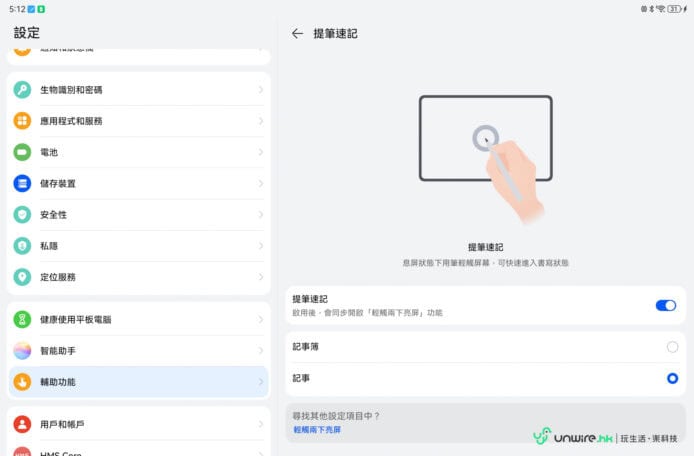Tap the blue 儲存裝置 icon
The height and width of the screenshot is (456, 694).
coord(22,183)
